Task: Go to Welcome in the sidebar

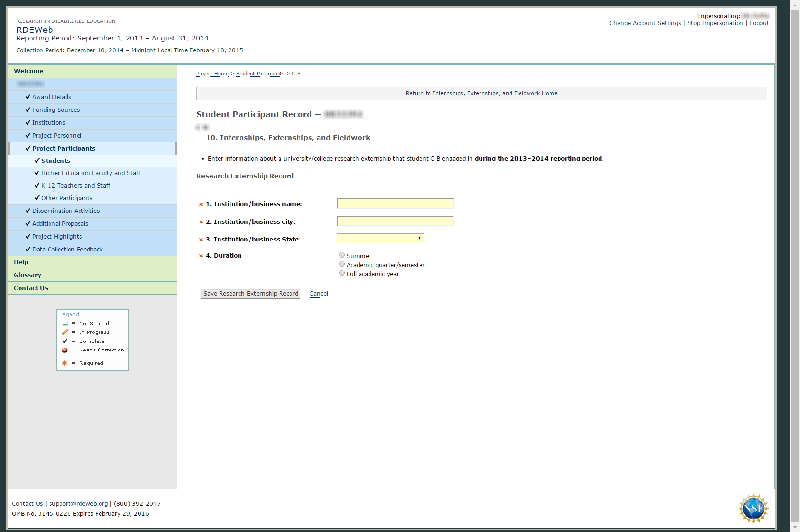Action: 29,71
